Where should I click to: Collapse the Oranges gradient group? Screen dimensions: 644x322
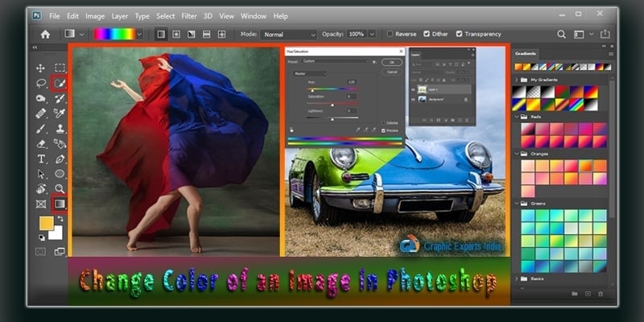[517, 154]
